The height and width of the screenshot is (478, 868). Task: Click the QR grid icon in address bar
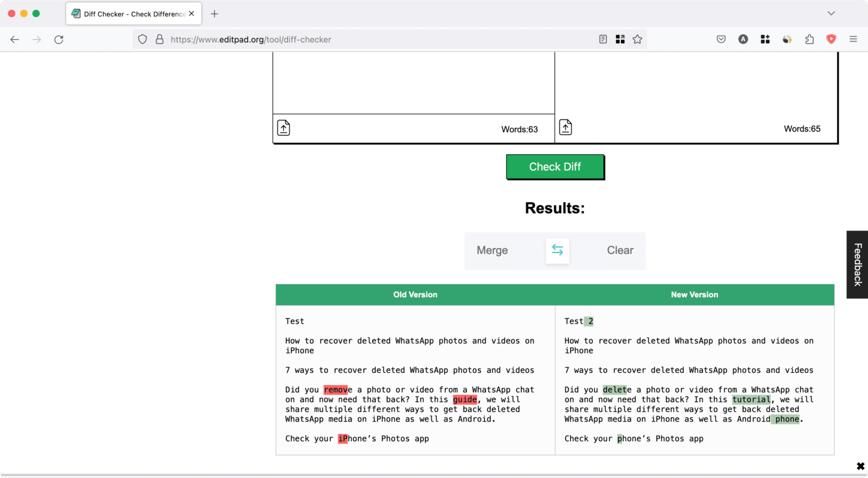(x=620, y=40)
